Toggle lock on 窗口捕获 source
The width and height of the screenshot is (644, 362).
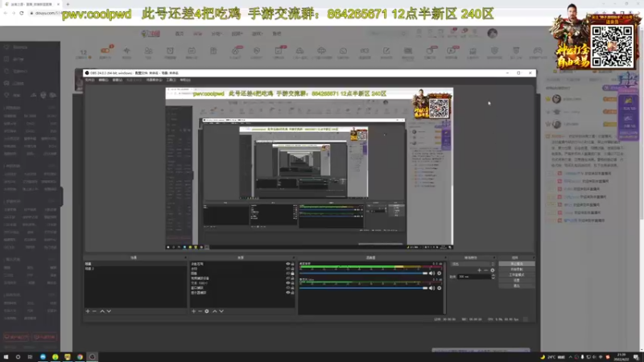[x=292, y=288]
